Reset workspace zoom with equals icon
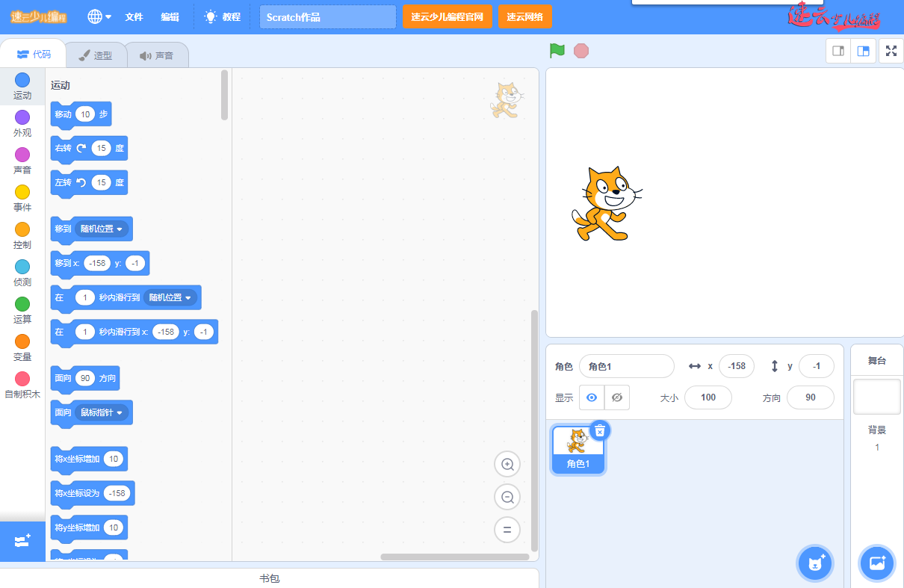Viewport: 904px width, 588px height. coord(507,530)
